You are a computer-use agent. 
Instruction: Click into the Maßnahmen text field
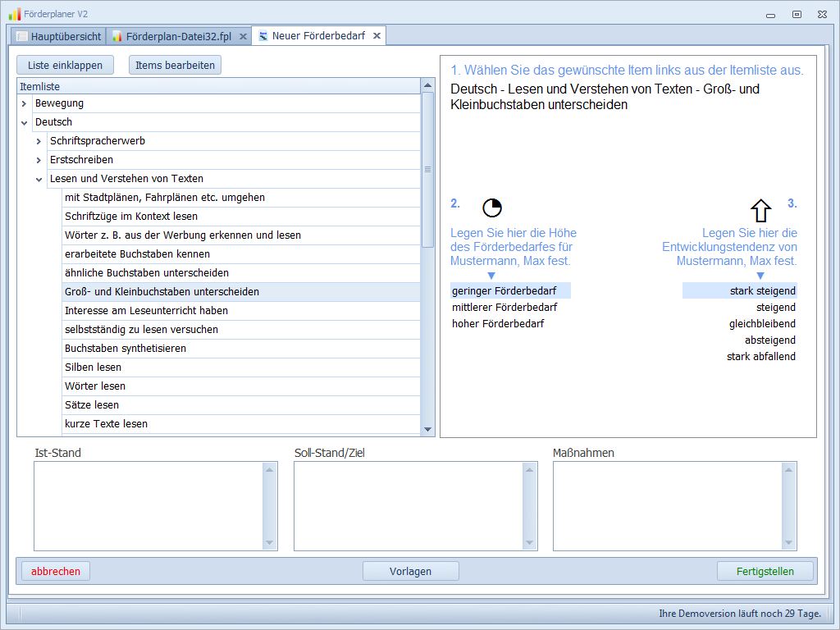668,506
